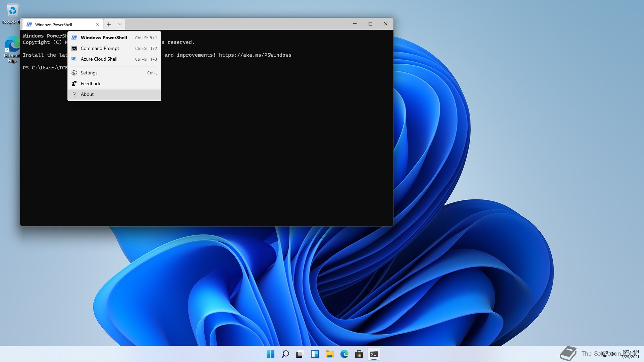Screen dimensions: 644x362
Task: Click the PowerShell icon in tab
Action: [x=29, y=24]
